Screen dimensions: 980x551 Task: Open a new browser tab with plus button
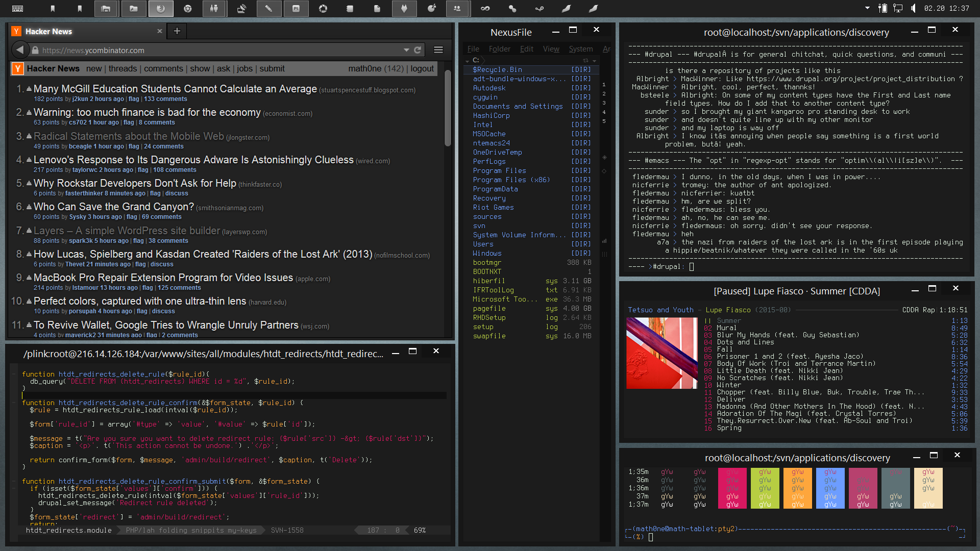pos(177,31)
